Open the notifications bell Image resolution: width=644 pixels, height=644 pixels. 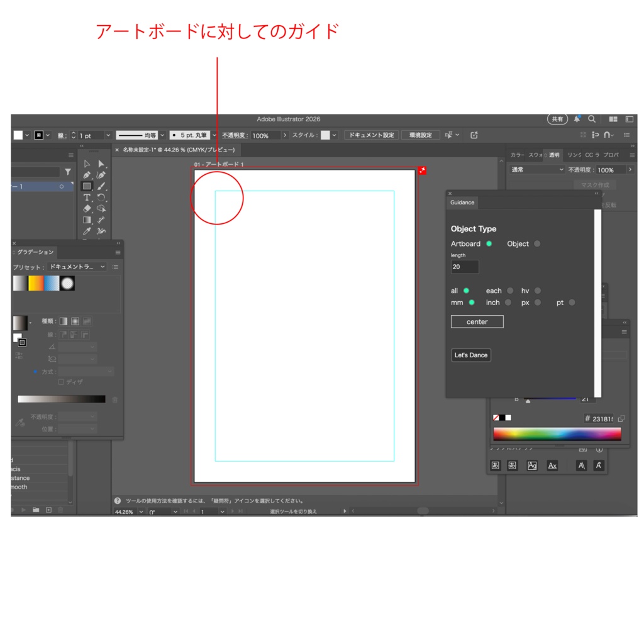(x=577, y=119)
